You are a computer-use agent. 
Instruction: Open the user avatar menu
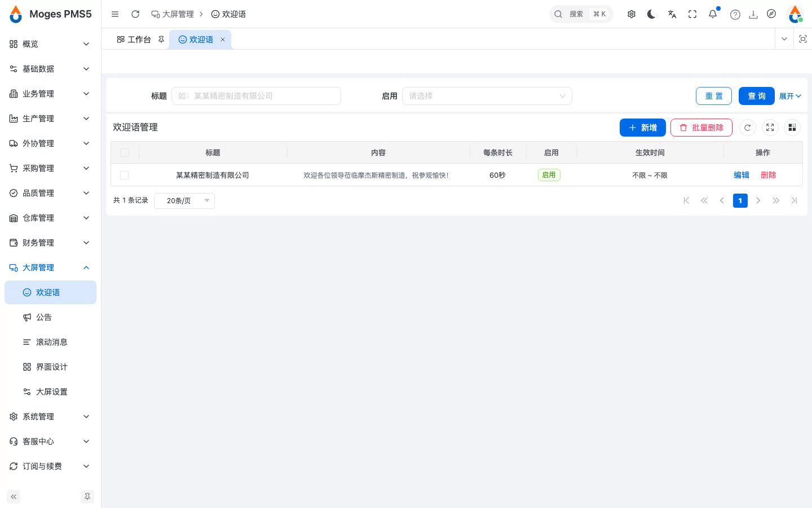coord(795,14)
